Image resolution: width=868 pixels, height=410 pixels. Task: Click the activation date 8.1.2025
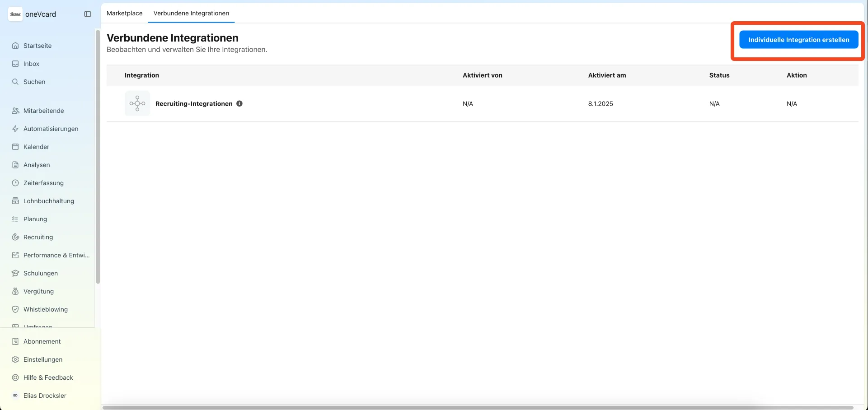click(601, 104)
